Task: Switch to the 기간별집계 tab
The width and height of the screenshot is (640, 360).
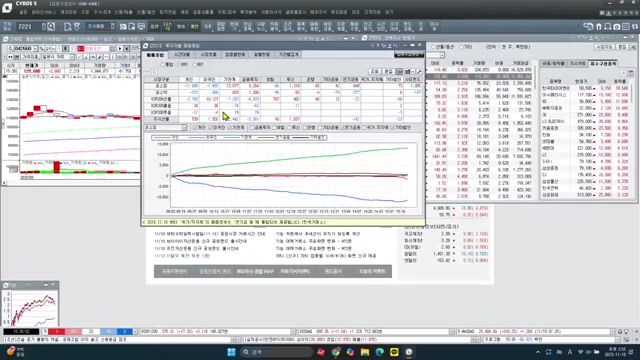Action: click(x=289, y=54)
